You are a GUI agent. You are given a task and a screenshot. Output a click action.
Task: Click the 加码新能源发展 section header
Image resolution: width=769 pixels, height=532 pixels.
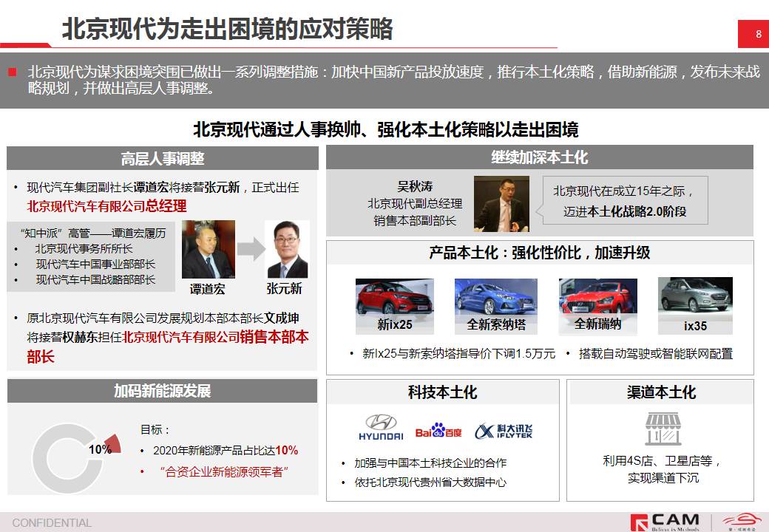pyautogui.click(x=163, y=391)
